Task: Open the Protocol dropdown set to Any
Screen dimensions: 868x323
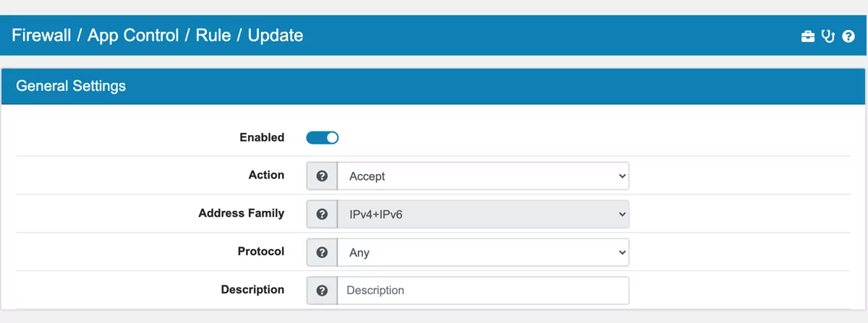Action: 483,252
